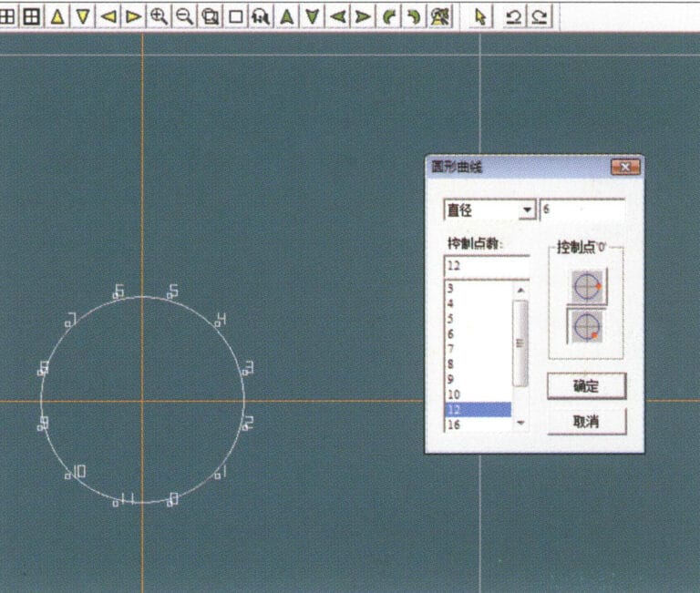Select 7 in the control point list
The height and width of the screenshot is (593, 700).
[479, 349]
